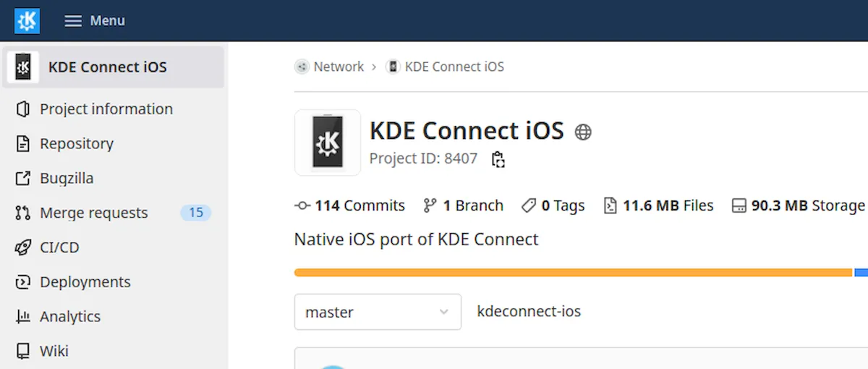Click the Project information icon

pos(23,109)
